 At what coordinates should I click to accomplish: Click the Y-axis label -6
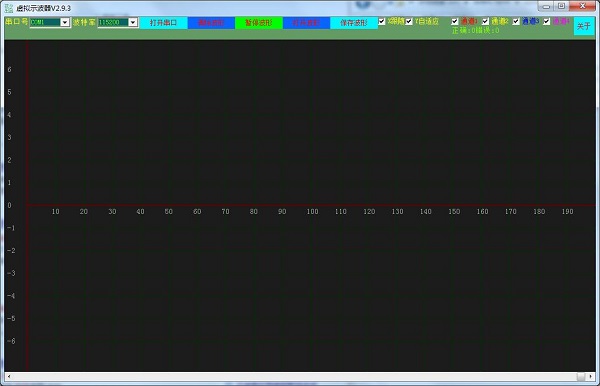tap(11, 341)
